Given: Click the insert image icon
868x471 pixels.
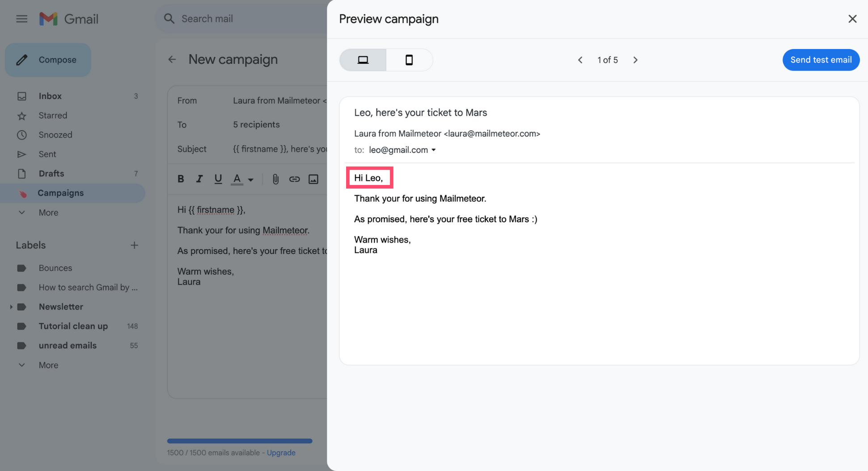Looking at the screenshot, I should coord(313,179).
